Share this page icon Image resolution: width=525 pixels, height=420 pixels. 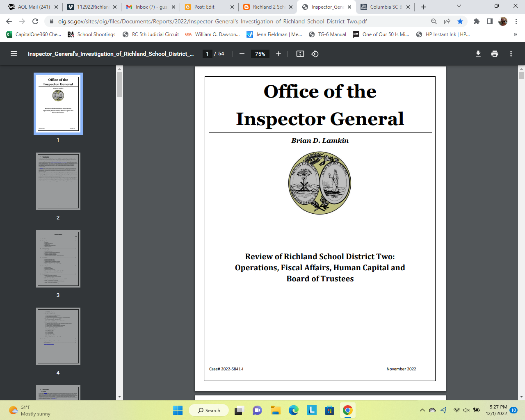pyautogui.click(x=447, y=21)
